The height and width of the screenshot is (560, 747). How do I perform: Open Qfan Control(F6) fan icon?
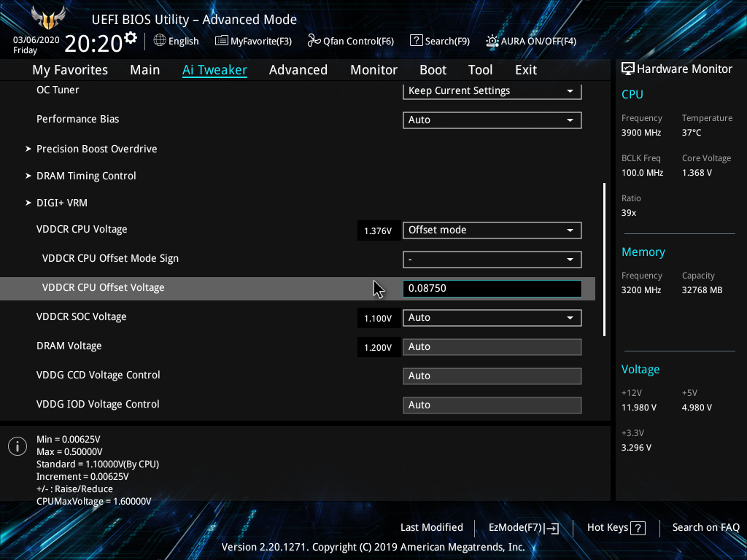coord(314,41)
